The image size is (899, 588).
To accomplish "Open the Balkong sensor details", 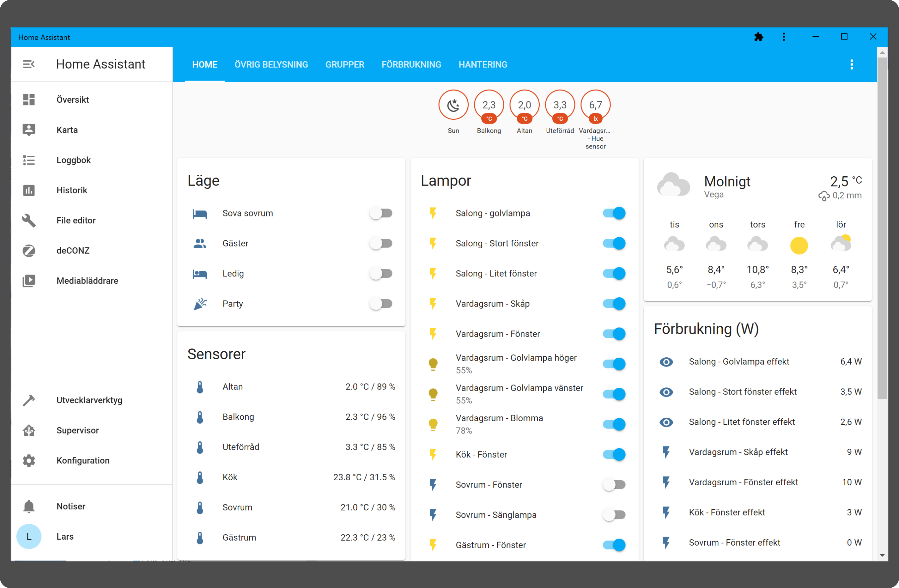I will [291, 417].
